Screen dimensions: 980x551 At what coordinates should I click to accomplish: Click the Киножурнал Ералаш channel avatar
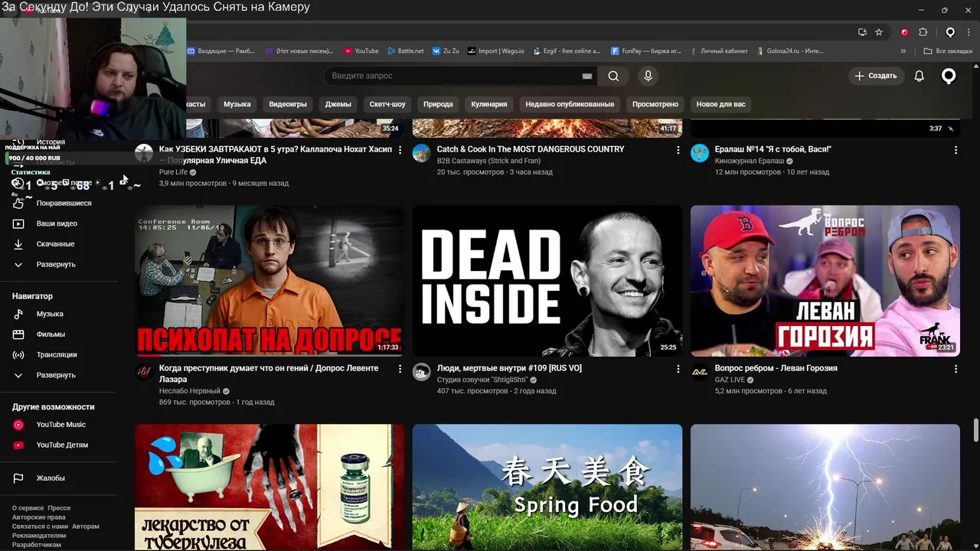click(x=700, y=153)
